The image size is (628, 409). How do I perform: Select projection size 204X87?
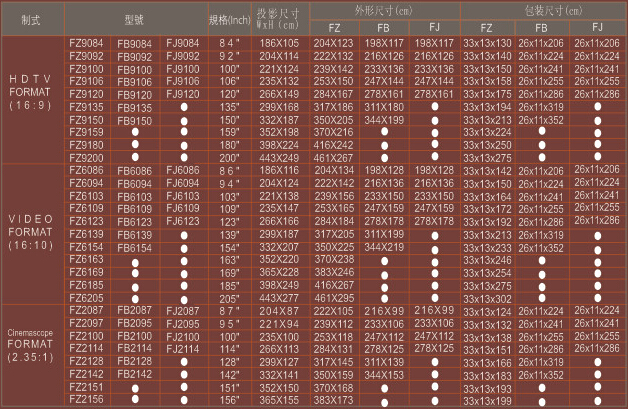(279, 311)
